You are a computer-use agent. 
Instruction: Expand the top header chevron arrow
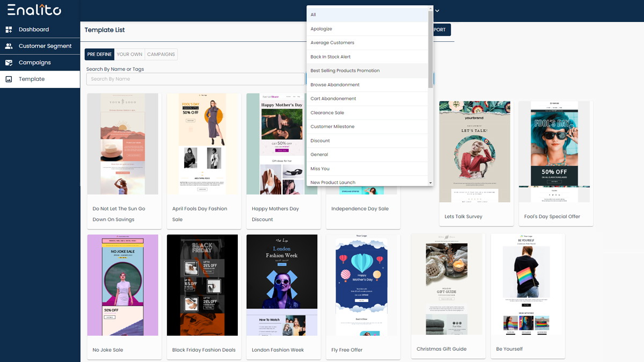[x=437, y=11]
